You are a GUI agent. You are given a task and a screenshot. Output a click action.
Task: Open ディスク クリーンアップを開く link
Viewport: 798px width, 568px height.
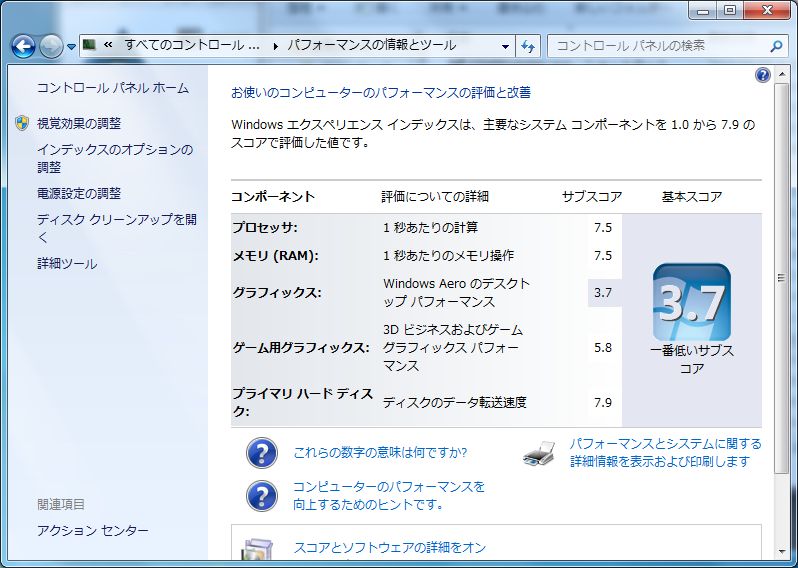117,228
